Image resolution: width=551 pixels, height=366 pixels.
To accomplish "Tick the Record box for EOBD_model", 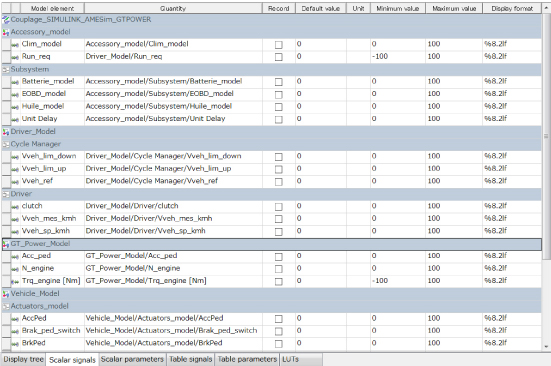I will tap(279, 94).
